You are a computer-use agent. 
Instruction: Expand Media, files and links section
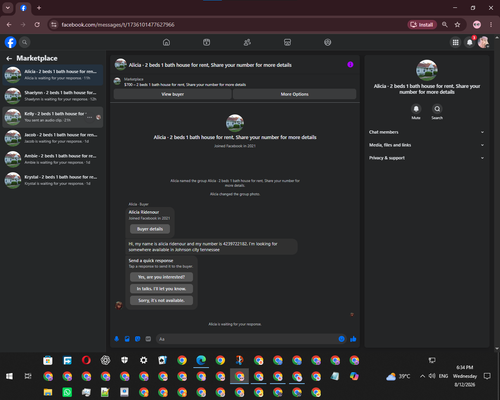click(x=427, y=145)
